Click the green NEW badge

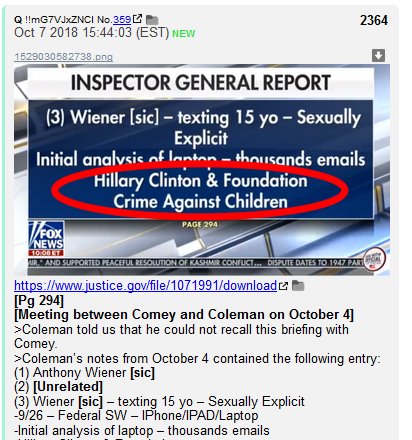click(x=183, y=34)
